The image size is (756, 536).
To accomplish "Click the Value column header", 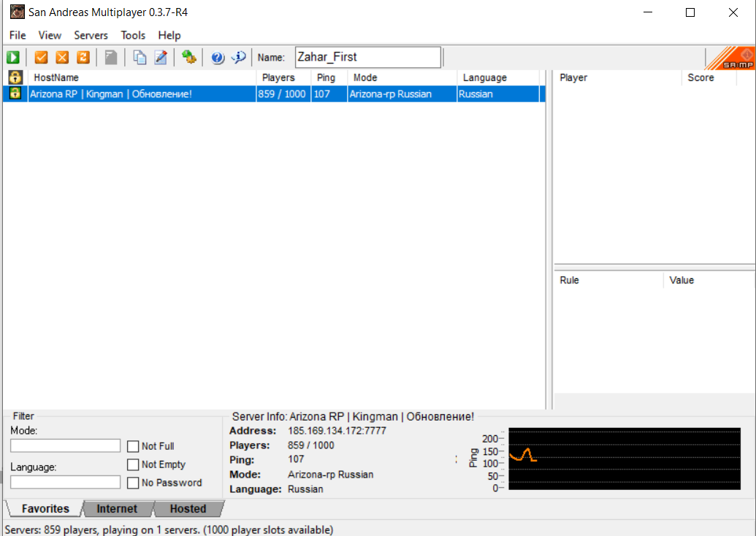I will click(x=710, y=280).
